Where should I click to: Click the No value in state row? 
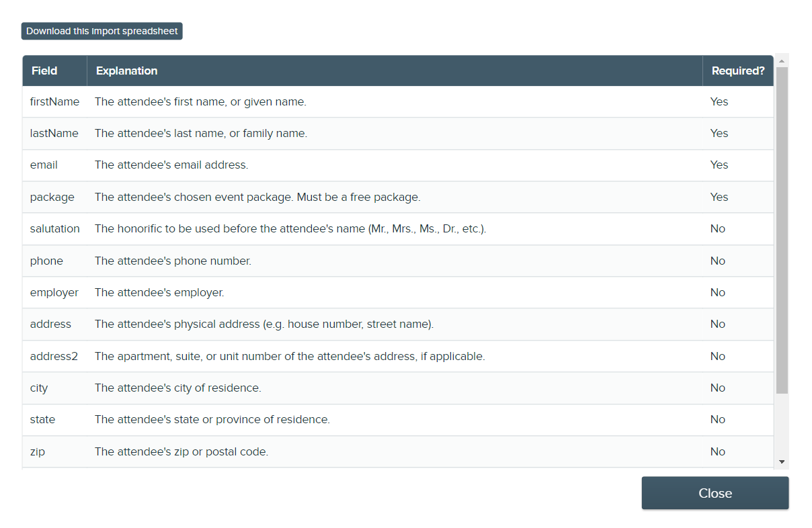click(x=718, y=420)
